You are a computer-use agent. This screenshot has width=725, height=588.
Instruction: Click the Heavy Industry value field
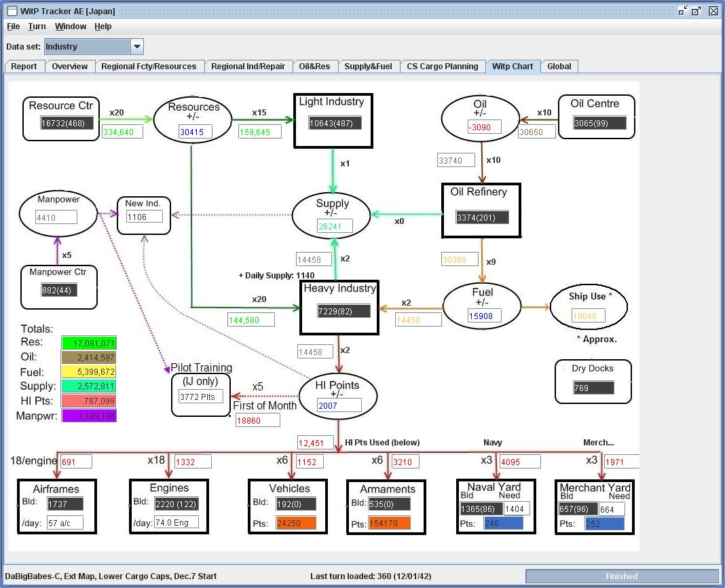[x=343, y=311]
